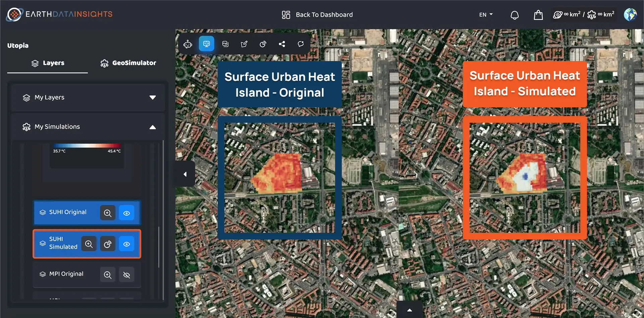Click the temperature color gradient legend
Image resolution: width=644 pixels, height=318 pixels.
[87, 146]
